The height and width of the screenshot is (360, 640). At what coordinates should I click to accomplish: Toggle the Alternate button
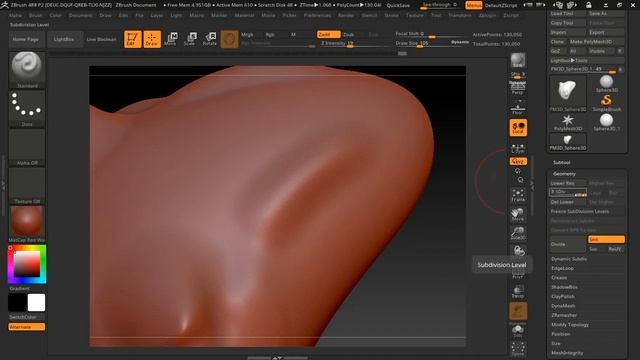tap(27, 327)
